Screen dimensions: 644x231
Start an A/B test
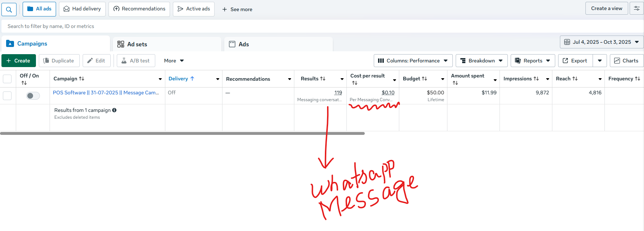click(x=136, y=61)
